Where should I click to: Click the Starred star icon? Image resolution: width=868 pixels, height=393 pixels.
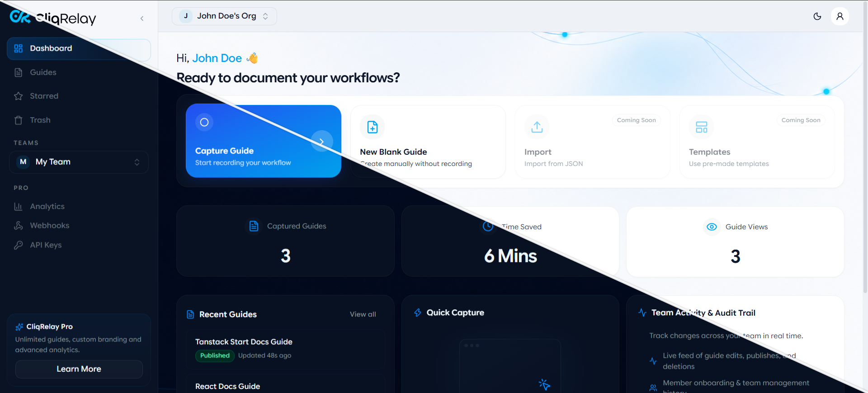tap(19, 96)
